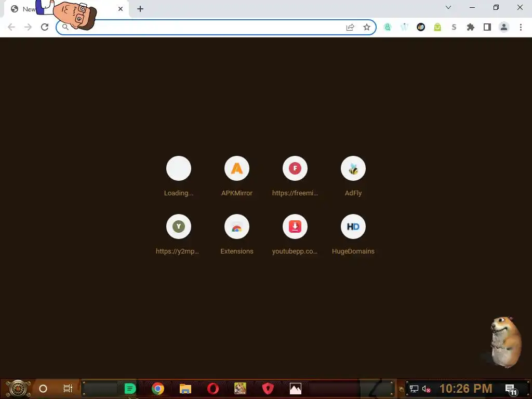The image size is (532, 399).
Task: Reload the current page
Action: [x=45, y=27]
